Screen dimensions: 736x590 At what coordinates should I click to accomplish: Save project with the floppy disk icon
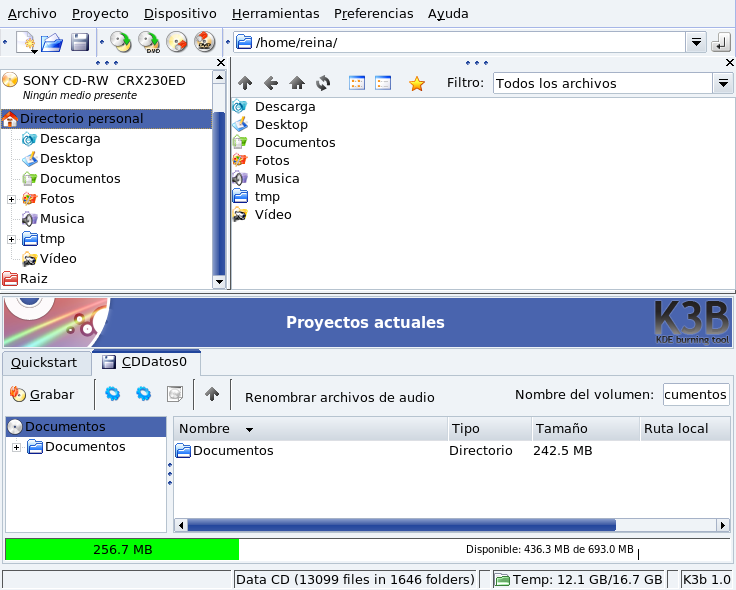coord(80,42)
